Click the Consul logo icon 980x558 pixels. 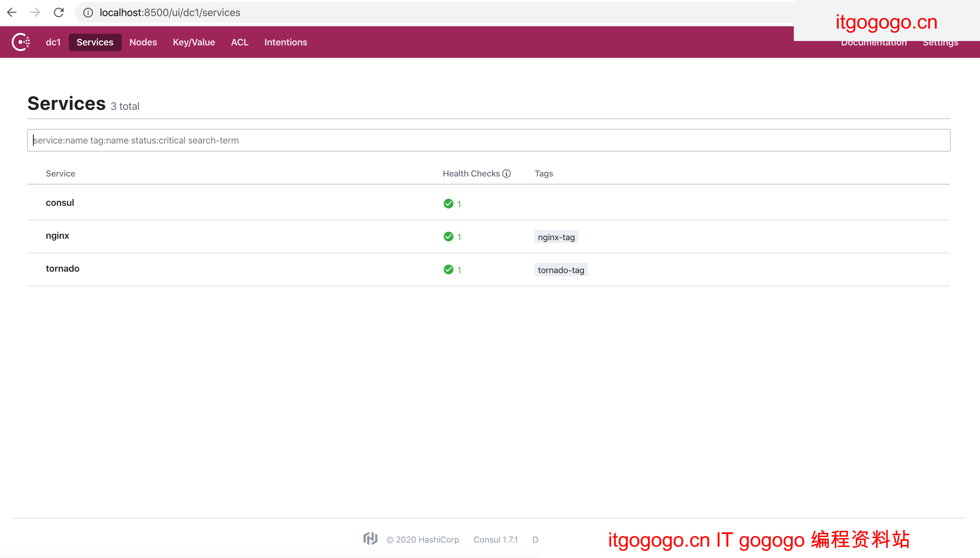tap(21, 42)
